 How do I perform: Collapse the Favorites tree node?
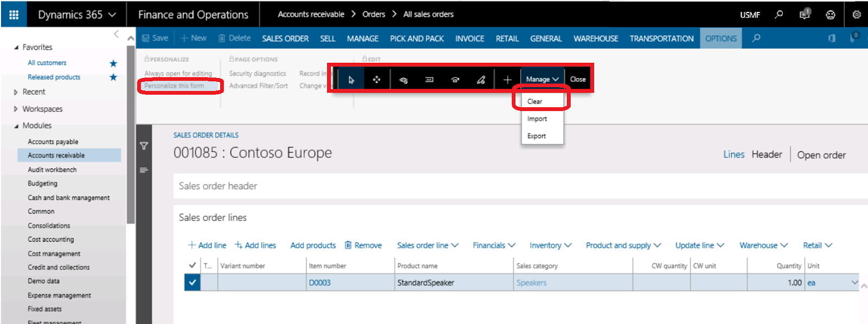click(16, 48)
